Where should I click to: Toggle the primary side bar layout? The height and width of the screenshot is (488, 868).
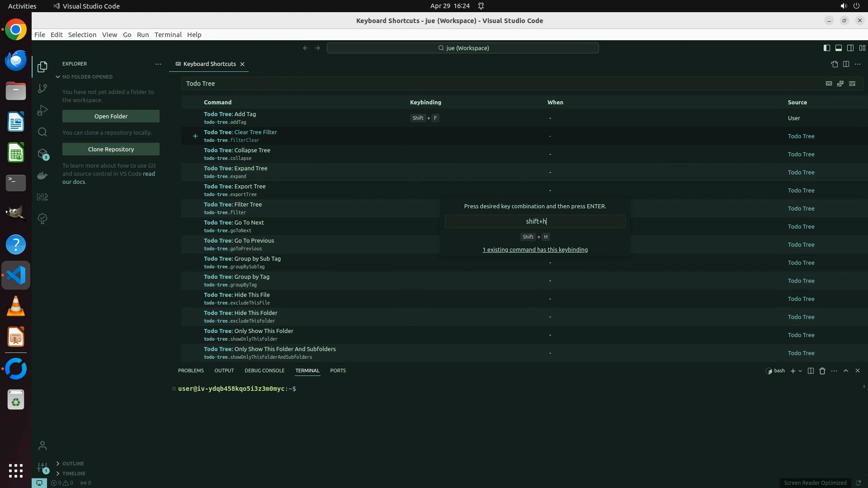point(826,48)
